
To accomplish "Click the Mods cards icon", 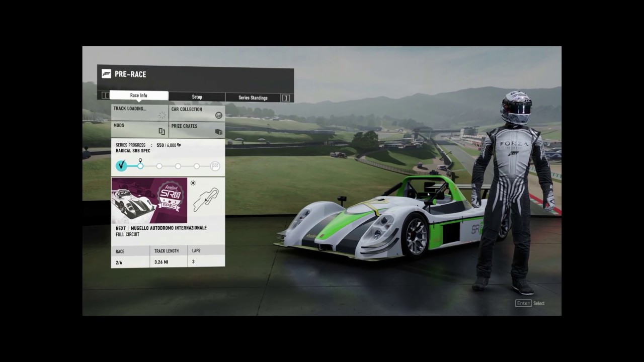I will point(162,132).
